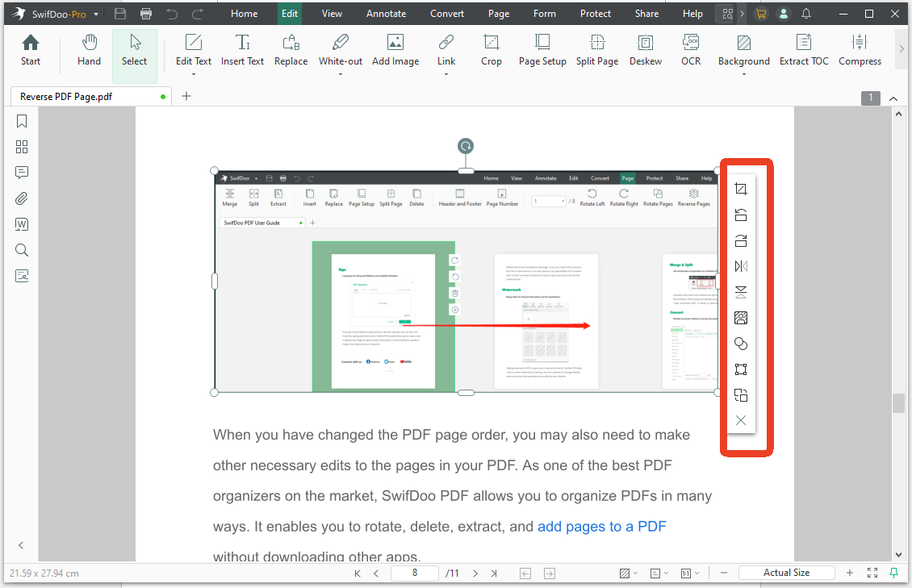This screenshot has height=588, width=912.
Task: Select the Crop page tool
Action: click(x=492, y=51)
